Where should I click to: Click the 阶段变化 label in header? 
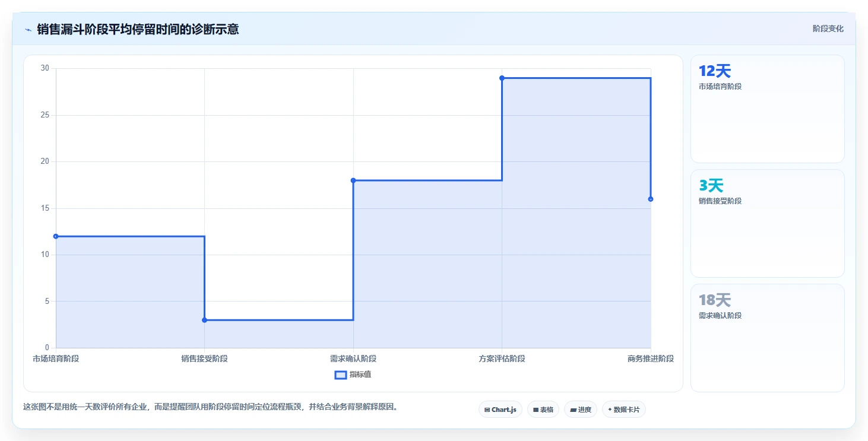828,28
